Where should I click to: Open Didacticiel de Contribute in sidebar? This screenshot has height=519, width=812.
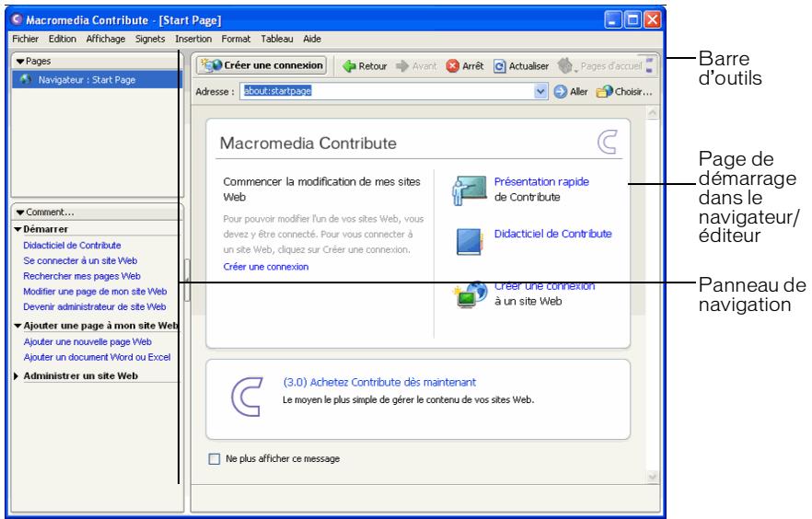click(72, 246)
